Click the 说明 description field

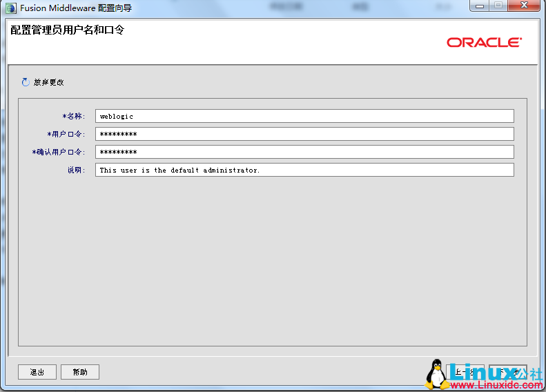point(304,170)
